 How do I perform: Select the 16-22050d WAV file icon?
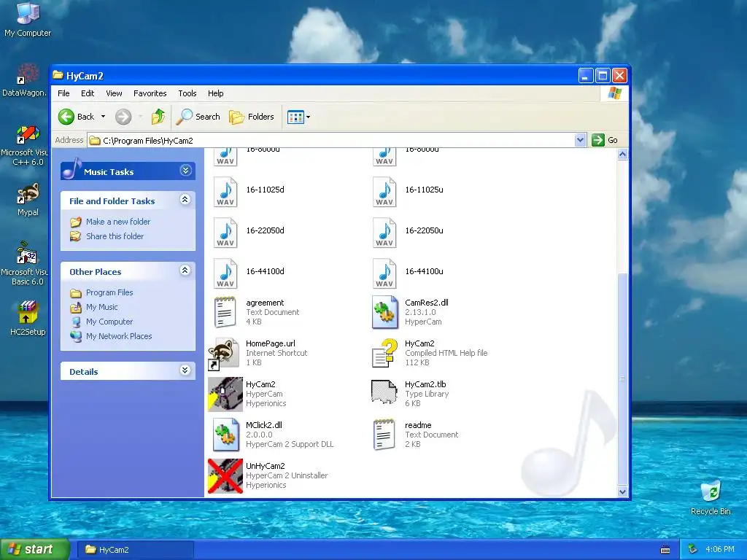[225, 233]
